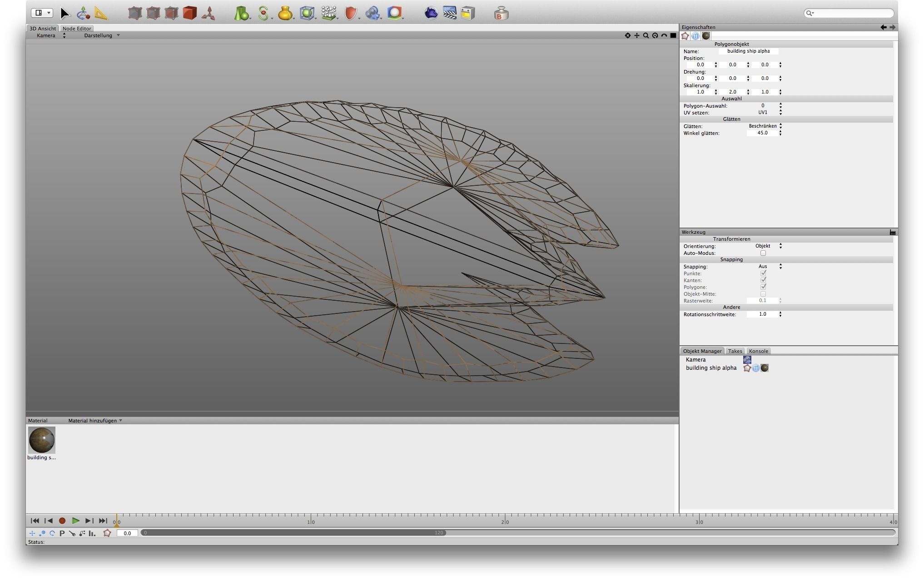Viewport: 924px width, 581px height.
Task: Toggle the Punkte snapping checkbox
Action: point(763,273)
